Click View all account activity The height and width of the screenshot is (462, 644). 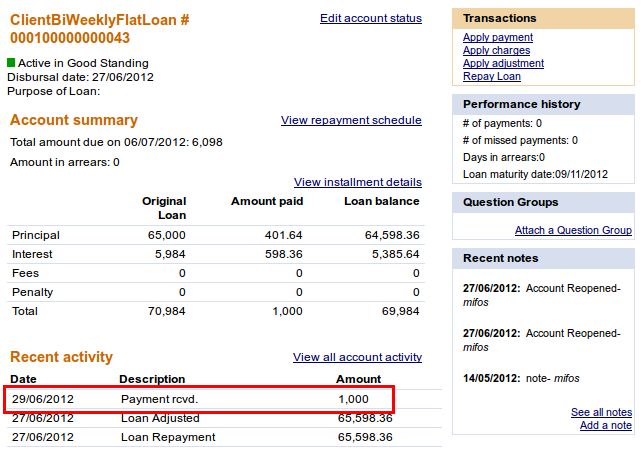(357, 357)
